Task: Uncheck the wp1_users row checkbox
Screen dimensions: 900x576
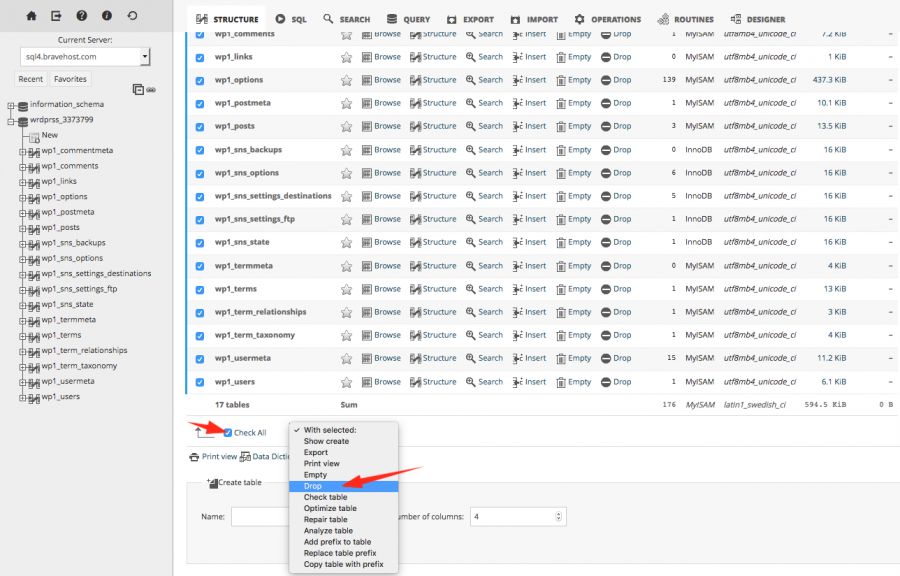Action: click(200, 382)
